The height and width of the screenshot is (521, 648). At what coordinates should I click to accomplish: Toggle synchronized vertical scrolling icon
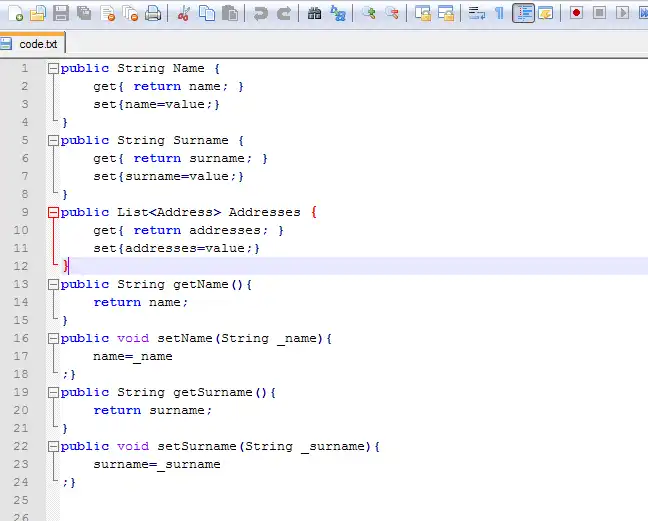pos(423,13)
